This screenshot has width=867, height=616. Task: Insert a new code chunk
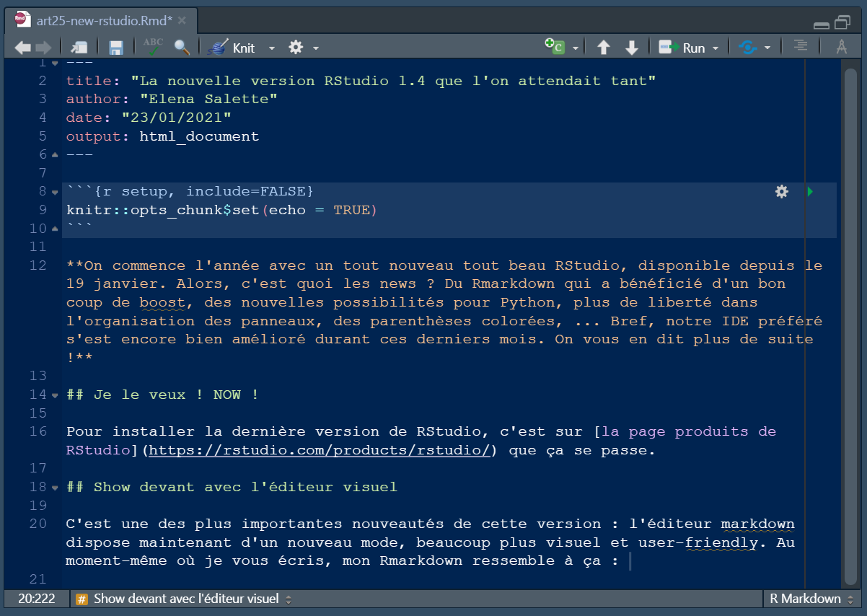coord(555,47)
